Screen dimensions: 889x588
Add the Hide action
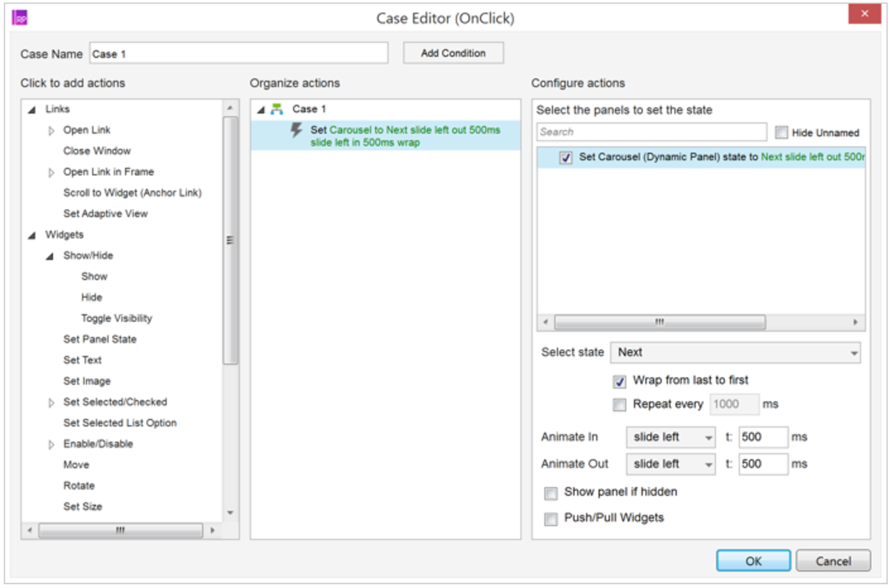pyautogui.click(x=92, y=297)
